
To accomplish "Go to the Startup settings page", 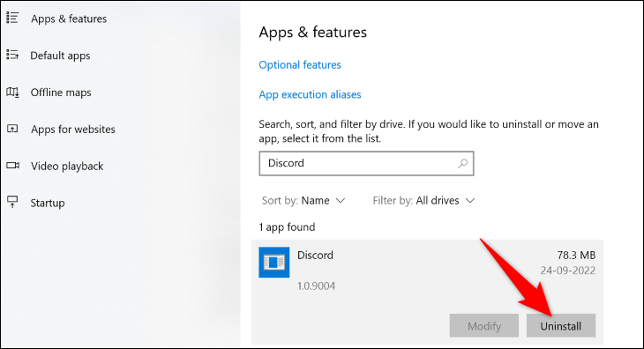I will point(48,203).
